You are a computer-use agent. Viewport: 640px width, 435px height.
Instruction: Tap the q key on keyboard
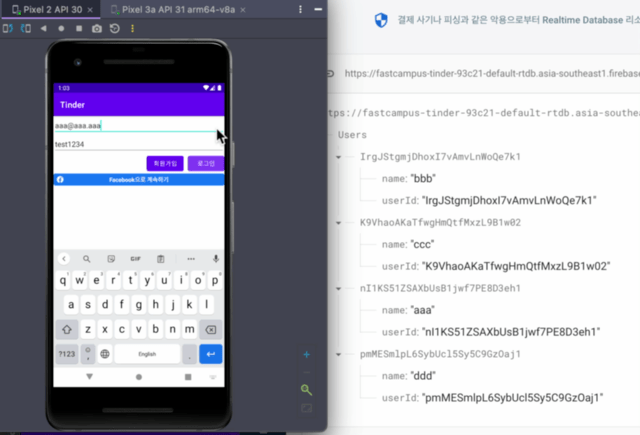(x=63, y=281)
